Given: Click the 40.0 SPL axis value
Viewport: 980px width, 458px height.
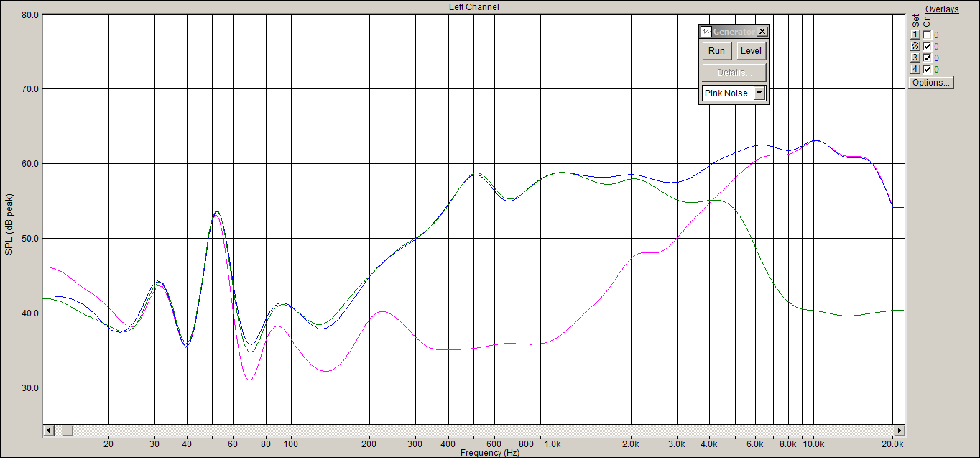Looking at the screenshot, I should pyautogui.click(x=29, y=313).
